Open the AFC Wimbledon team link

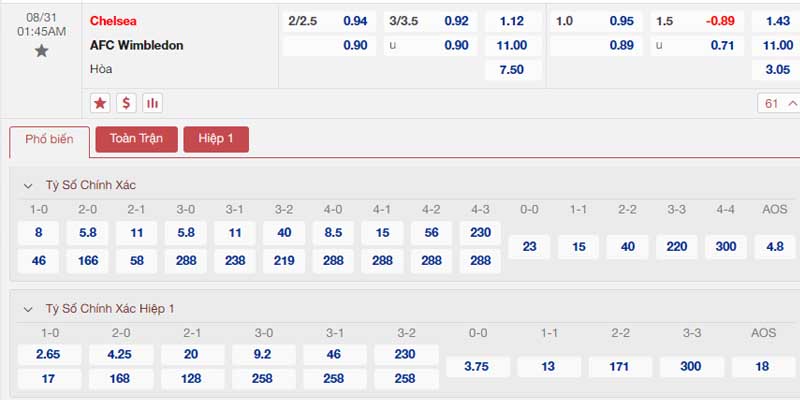pyautogui.click(x=137, y=45)
